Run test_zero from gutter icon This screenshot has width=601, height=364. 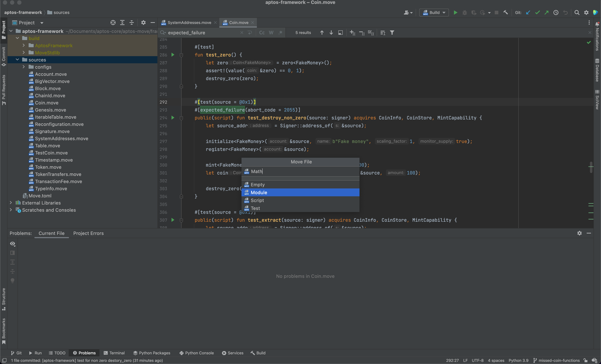click(173, 55)
